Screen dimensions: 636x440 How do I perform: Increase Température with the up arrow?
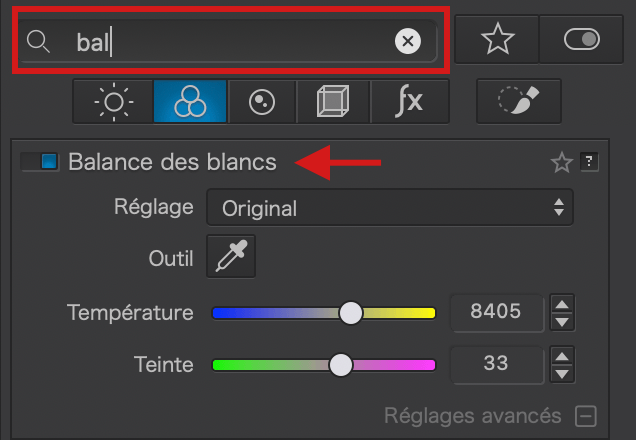562,304
